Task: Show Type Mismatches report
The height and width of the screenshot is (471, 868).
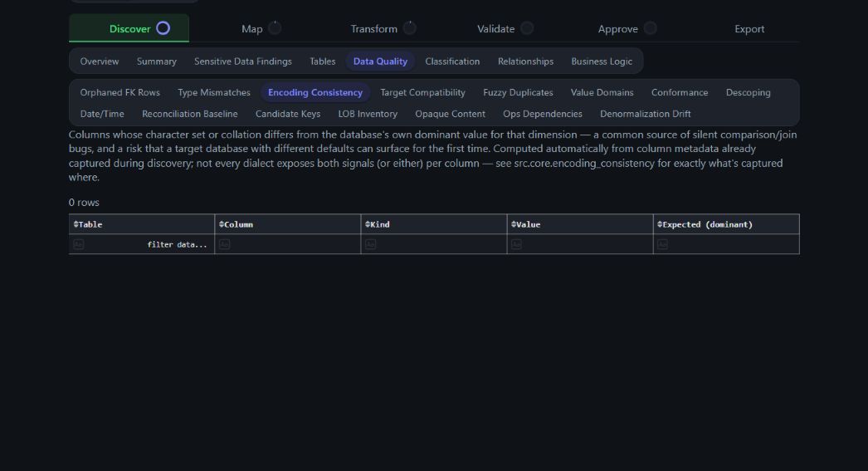Action: point(213,92)
